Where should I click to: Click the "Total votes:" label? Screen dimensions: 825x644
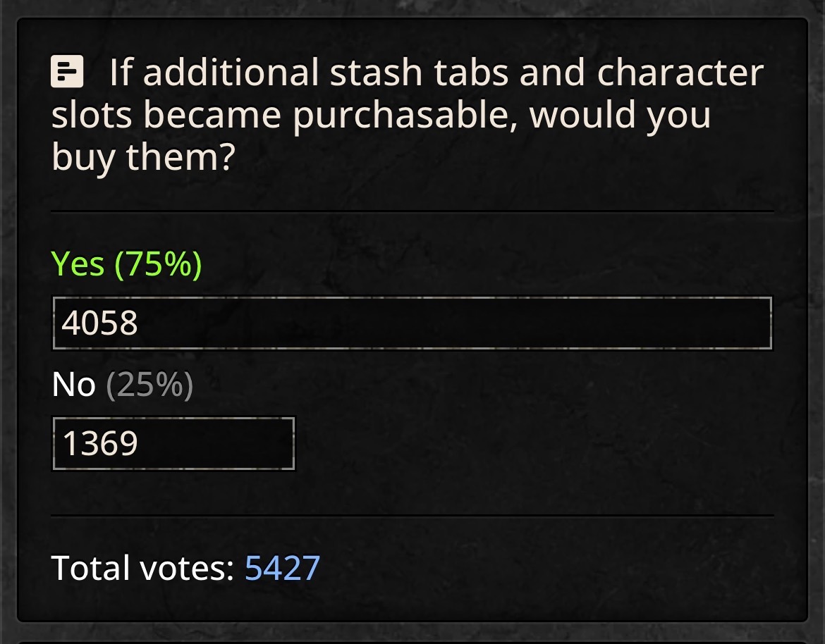point(143,568)
